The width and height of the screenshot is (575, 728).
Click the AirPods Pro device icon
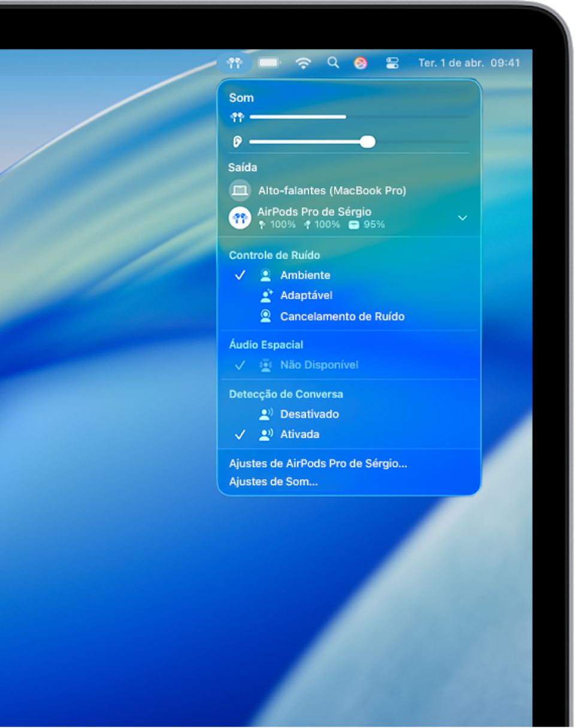240,218
